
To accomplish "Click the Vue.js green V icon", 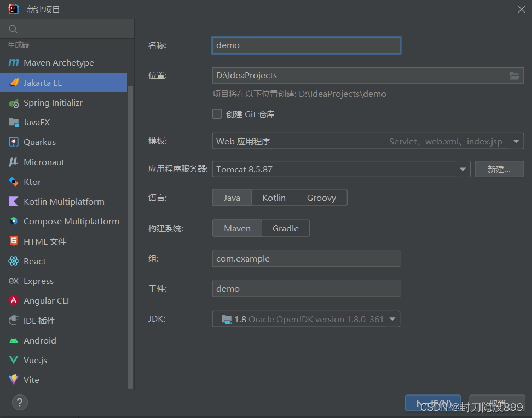I will [14, 360].
